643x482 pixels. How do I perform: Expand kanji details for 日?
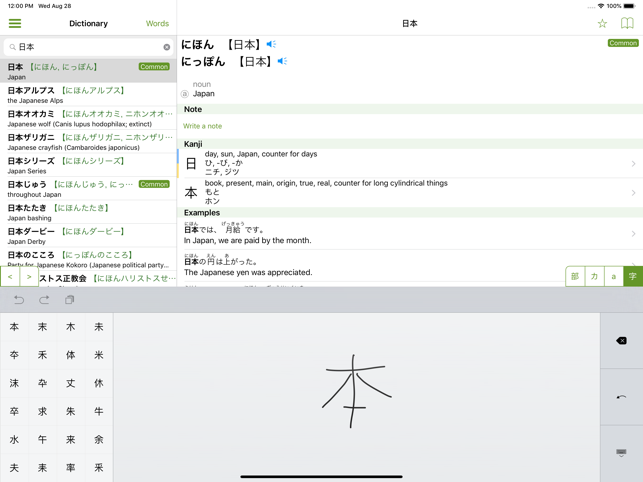click(410, 163)
